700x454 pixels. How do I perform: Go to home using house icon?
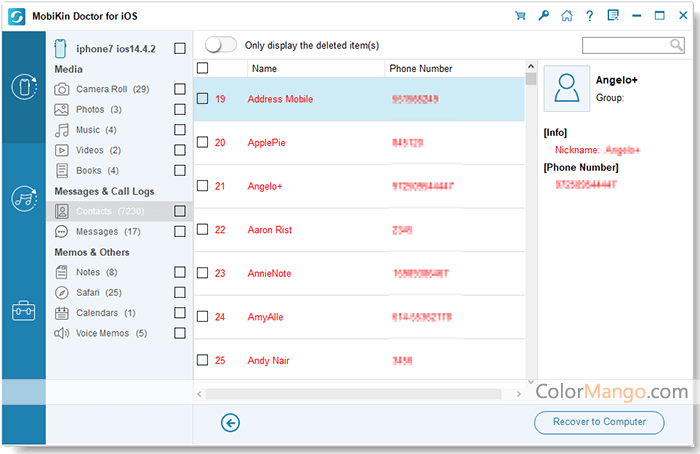tap(567, 15)
